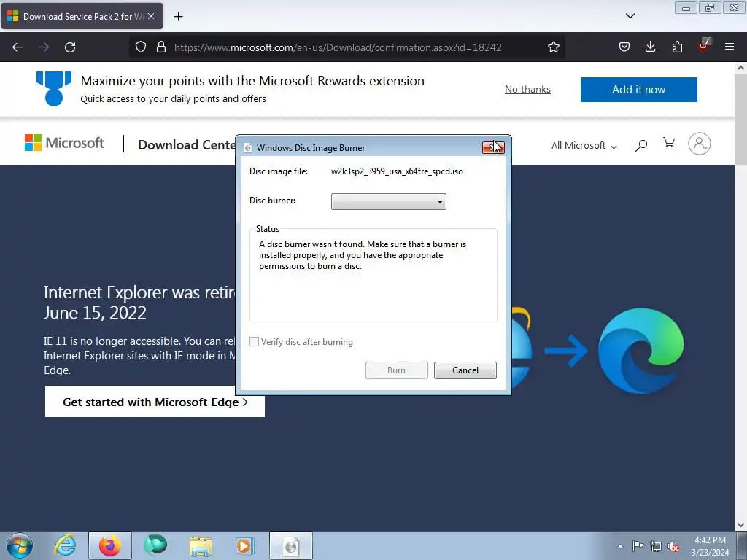The height and width of the screenshot is (560, 747).
Task: Click the Add it now button
Action: [x=638, y=90]
